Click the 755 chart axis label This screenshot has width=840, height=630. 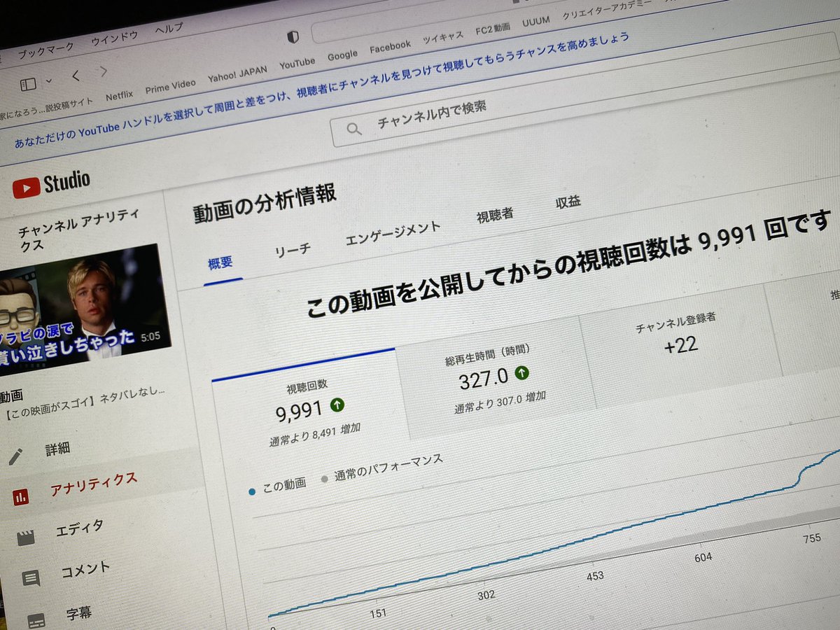(812, 538)
